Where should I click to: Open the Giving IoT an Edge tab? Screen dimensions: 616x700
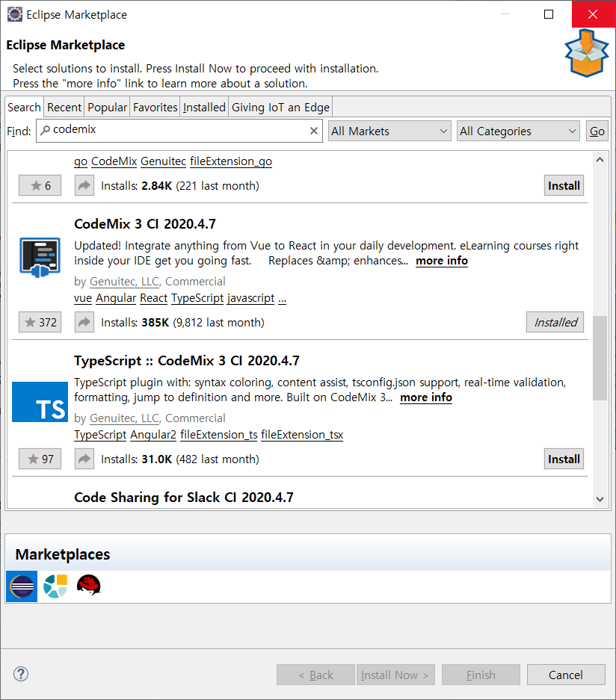click(280, 108)
